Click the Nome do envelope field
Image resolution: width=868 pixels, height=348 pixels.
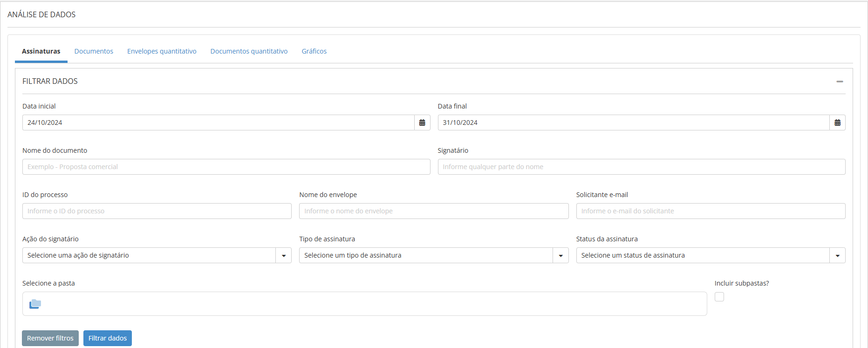coord(434,211)
